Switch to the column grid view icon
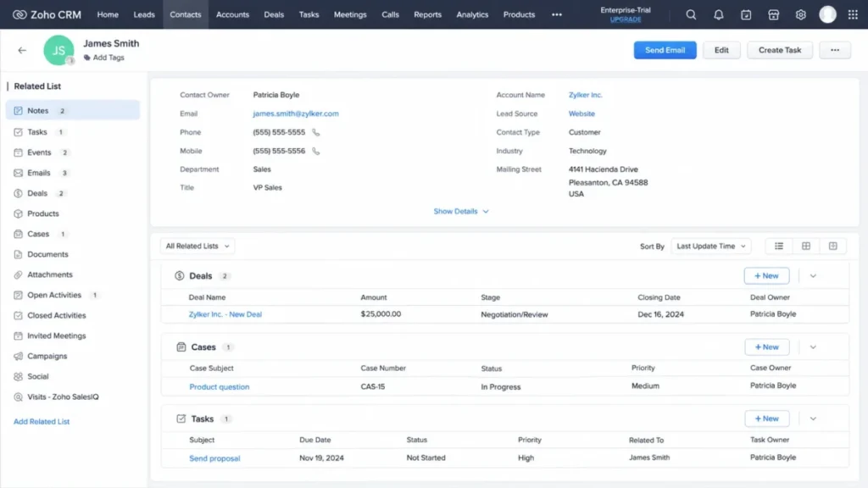 click(806, 247)
